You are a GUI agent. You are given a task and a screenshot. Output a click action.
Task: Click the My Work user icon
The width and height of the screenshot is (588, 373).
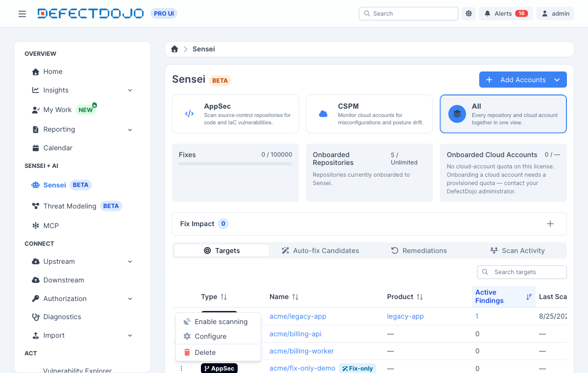pos(35,110)
